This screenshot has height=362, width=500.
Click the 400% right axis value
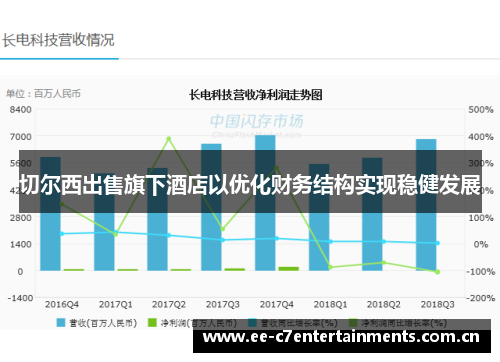(x=481, y=137)
